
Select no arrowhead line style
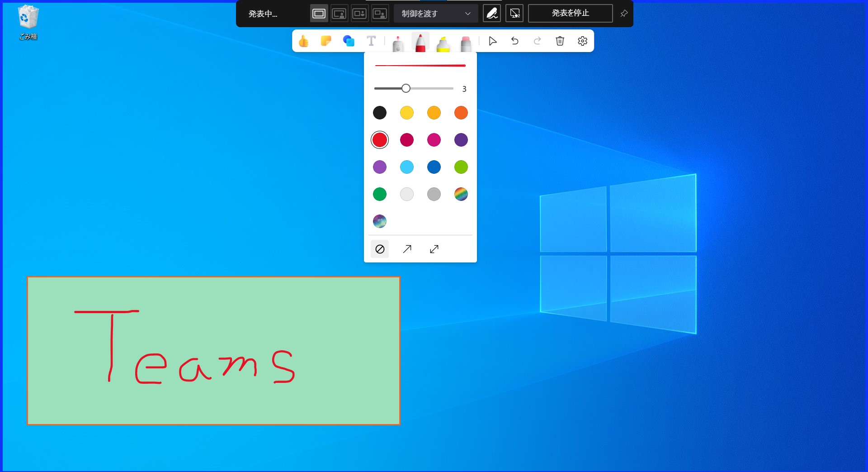pos(380,249)
